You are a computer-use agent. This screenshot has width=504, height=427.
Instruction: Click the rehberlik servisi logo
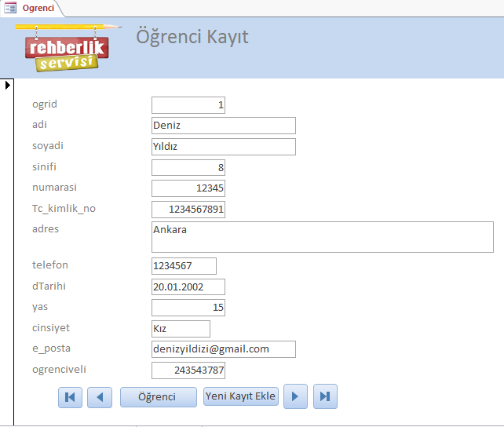tap(67, 48)
